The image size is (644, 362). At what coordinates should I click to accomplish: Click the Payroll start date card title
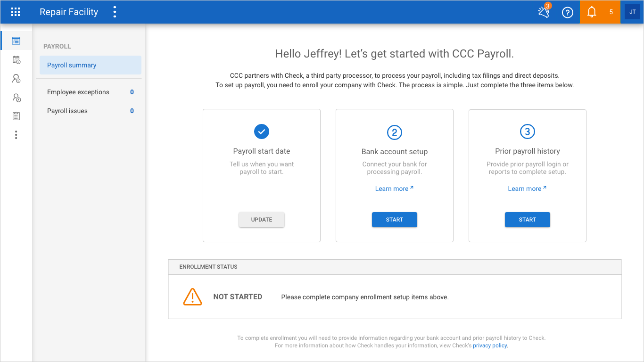pos(262,151)
